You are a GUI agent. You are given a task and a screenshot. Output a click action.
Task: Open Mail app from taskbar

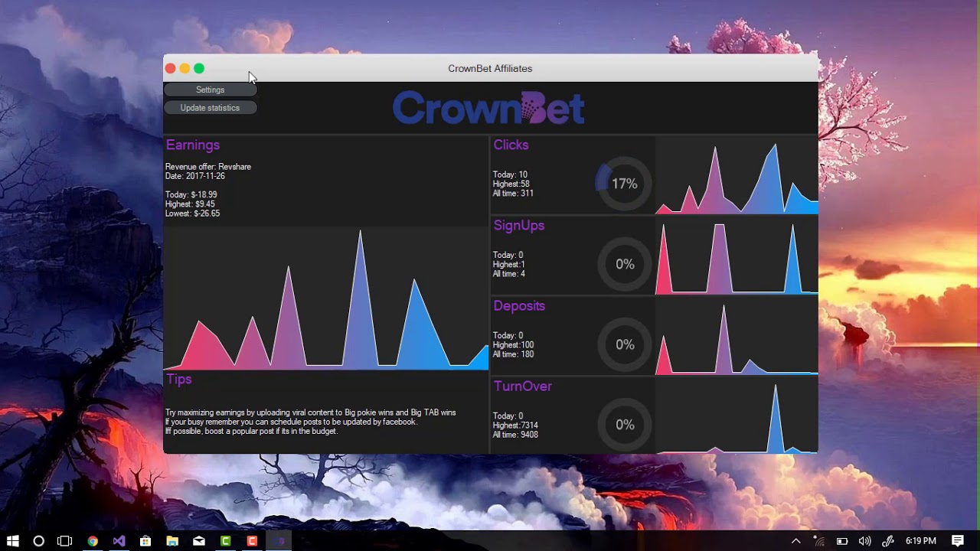pos(199,541)
